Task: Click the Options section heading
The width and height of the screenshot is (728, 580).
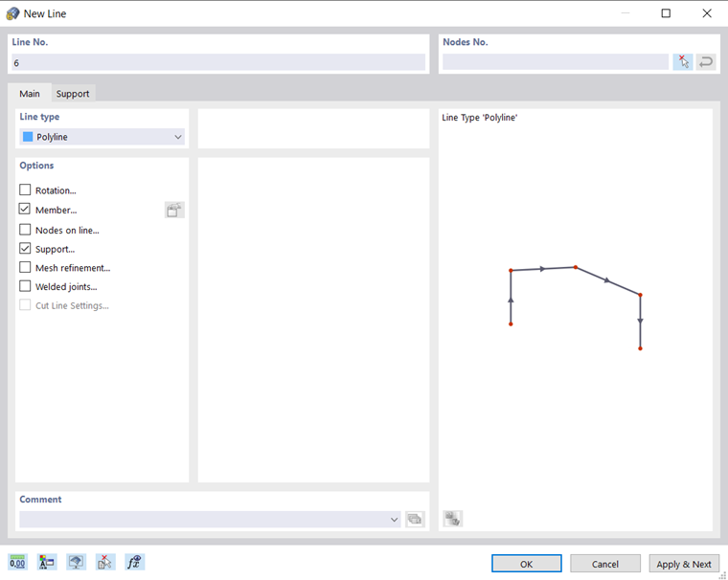Action: click(36, 166)
